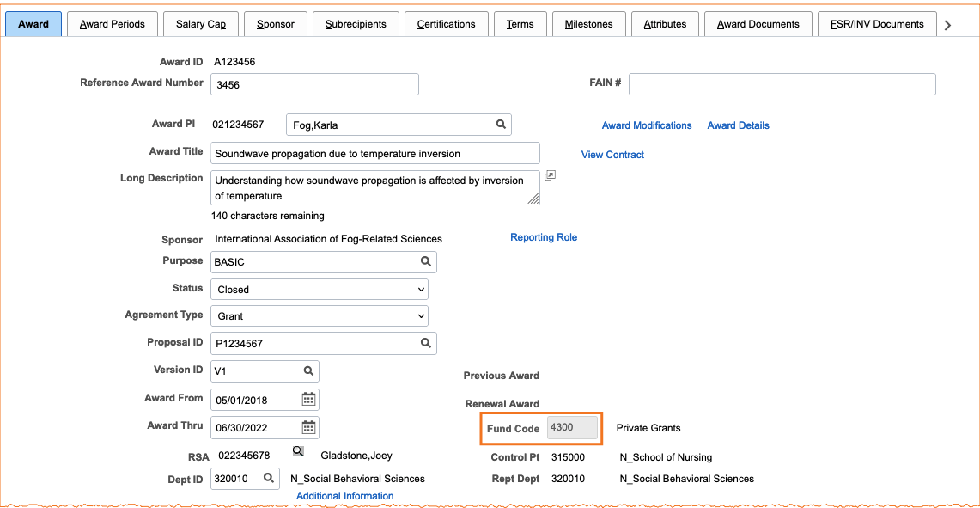The height and width of the screenshot is (508, 980).
Task: Open the Version ID lookup icon
Action: pyautogui.click(x=308, y=371)
